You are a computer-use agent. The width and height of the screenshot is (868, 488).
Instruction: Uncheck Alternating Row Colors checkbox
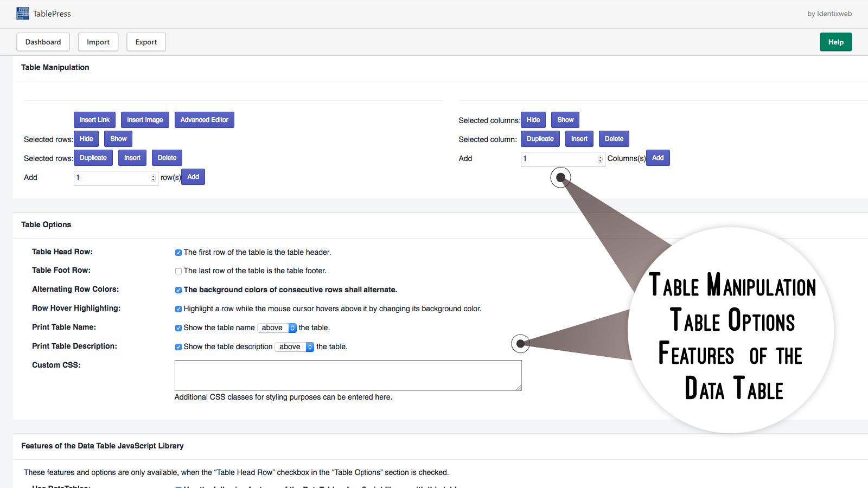click(178, 290)
